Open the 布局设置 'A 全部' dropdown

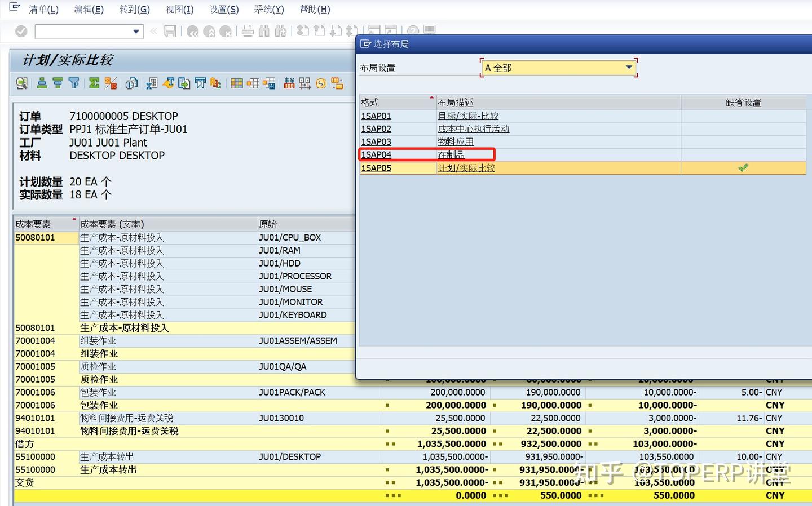pos(628,67)
